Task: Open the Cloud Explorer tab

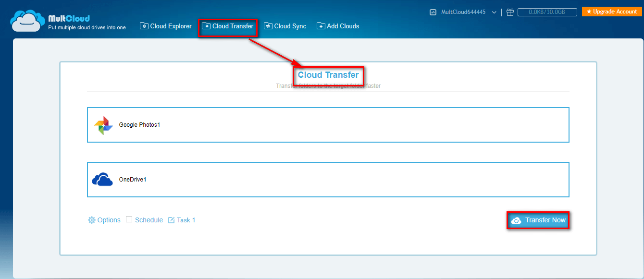Action: 166,26
